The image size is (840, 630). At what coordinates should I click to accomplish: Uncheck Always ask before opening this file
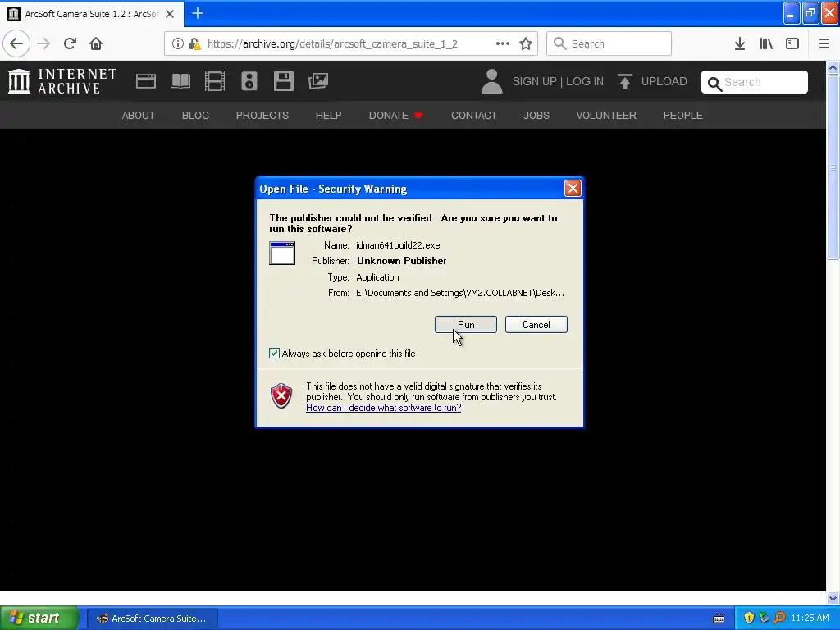click(x=274, y=353)
